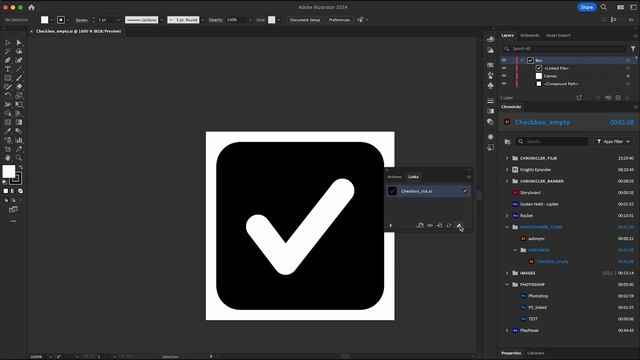The height and width of the screenshot is (360, 640).
Task: Click the Document Setup button
Action: click(x=305, y=20)
